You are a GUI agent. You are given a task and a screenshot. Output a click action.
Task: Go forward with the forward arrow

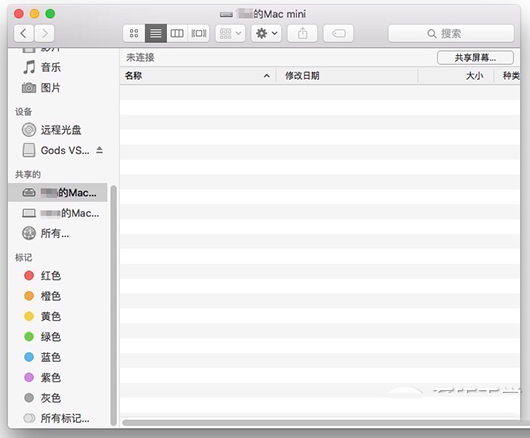point(44,33)
